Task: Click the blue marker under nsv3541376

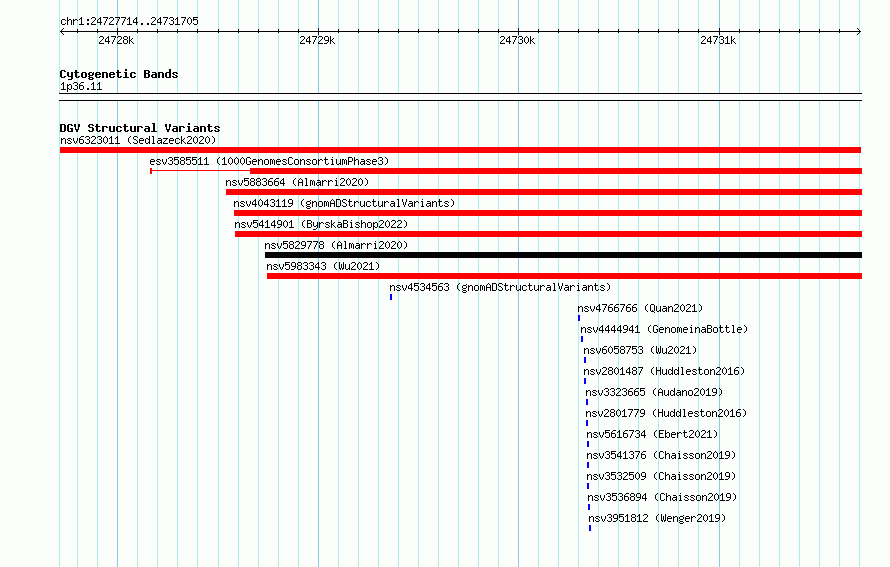Action: 588,465
